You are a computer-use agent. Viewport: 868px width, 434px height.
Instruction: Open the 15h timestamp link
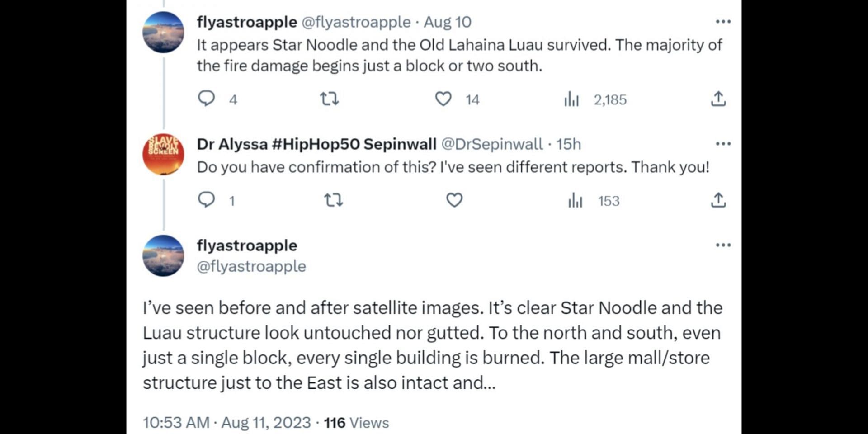[568, 144]
